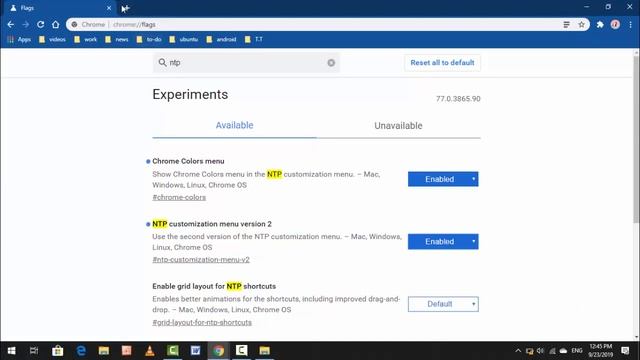
Task: Click the scrollbar down arrow
Action: [636, 337]
